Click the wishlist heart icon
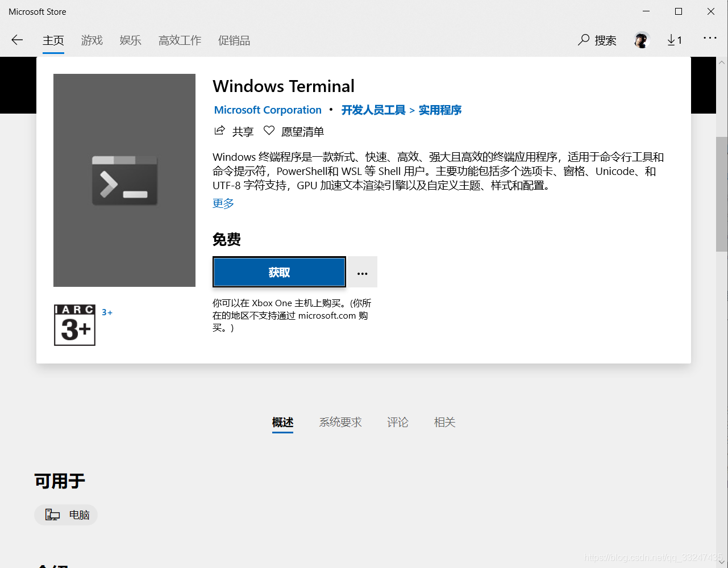The image size is (728, 568). coord(269,131)
